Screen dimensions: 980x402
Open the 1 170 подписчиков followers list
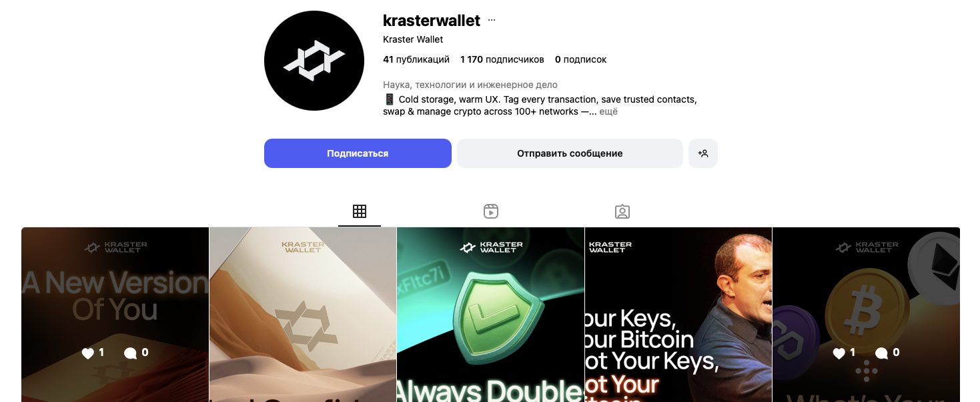click(502, 59)
